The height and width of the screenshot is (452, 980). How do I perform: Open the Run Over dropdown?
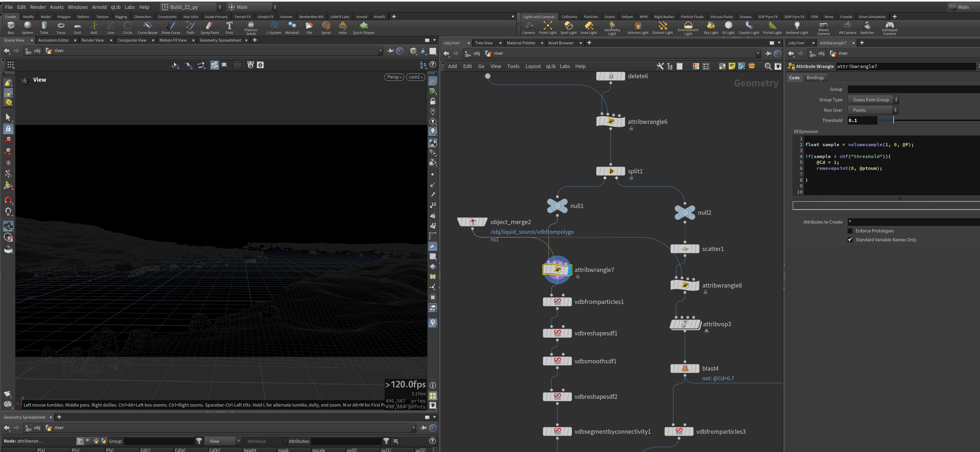pyautogui.click(x=873, y=110)
